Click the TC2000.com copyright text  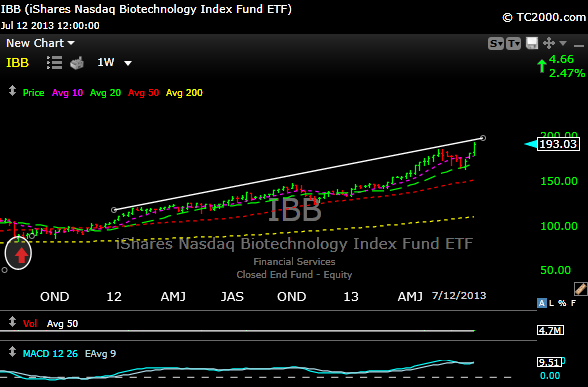tap(544, 17)
